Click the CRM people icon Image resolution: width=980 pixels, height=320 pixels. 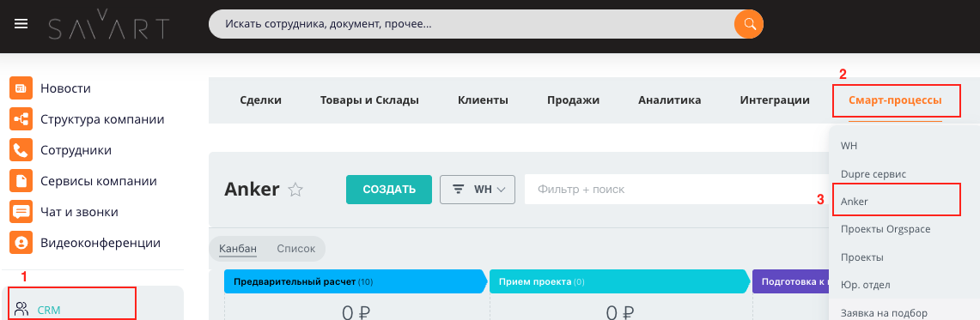point(21,308)
